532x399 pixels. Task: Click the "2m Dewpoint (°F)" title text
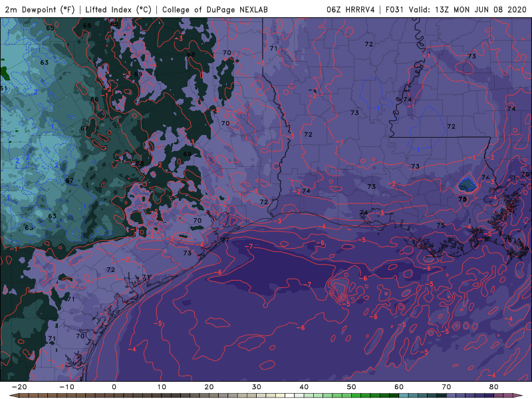40,9
